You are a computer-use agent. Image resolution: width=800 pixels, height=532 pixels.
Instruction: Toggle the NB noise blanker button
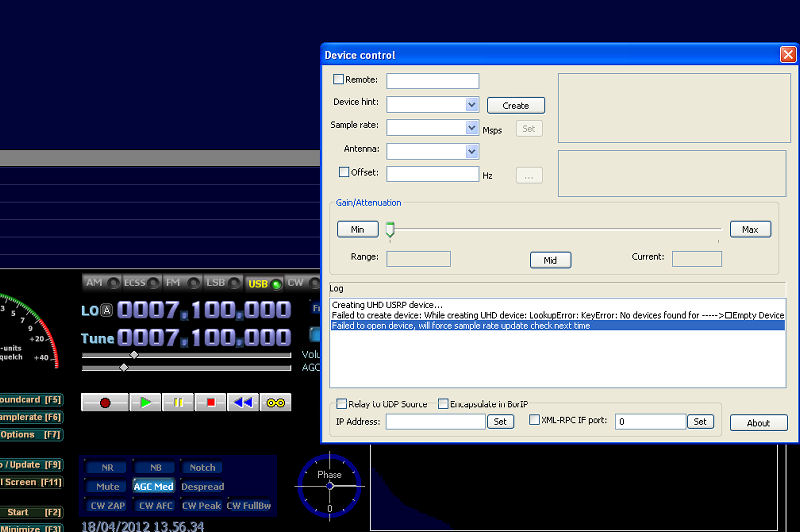156,467
